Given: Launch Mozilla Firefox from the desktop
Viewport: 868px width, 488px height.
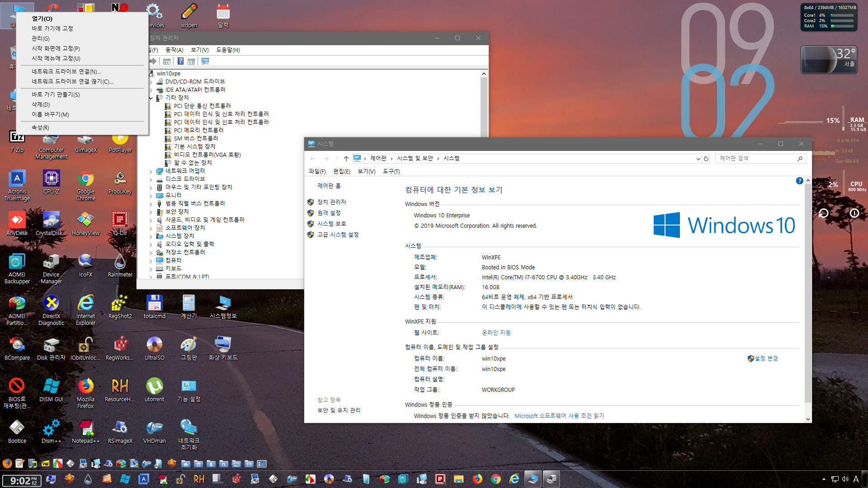Looking at the screenshot, I should tap(85, 393).
